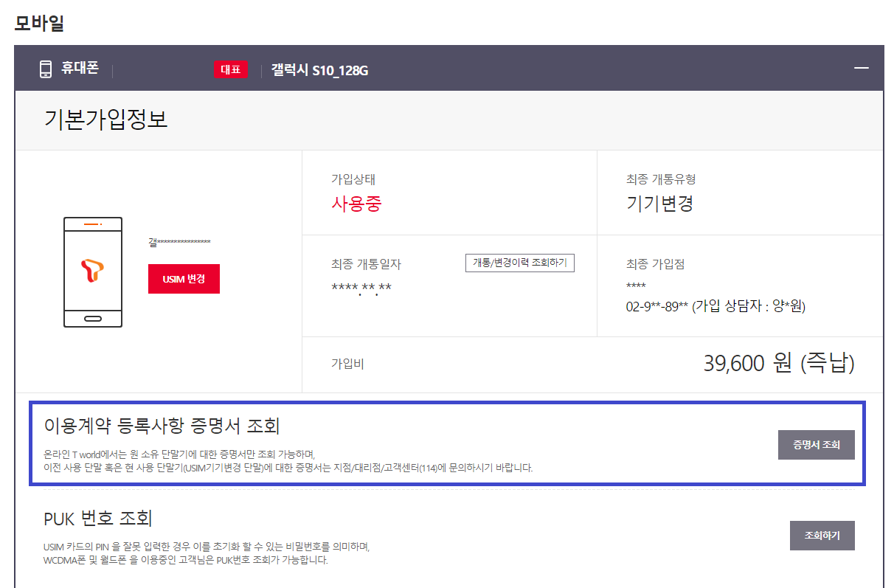This screenshot has width=894, height=588.
Task: Click the masked 최종 개통일자 date value
Action: [x=361, y=288]
